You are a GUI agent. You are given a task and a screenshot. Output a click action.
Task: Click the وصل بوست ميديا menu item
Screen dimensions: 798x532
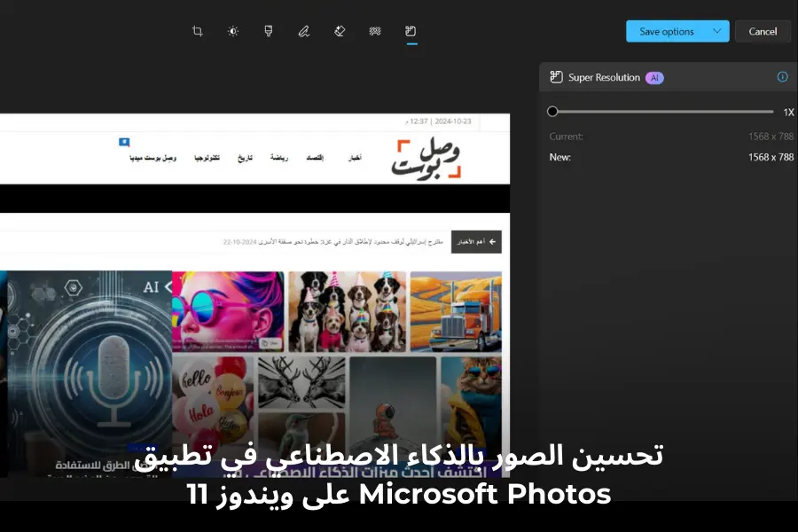coord(153,158)
